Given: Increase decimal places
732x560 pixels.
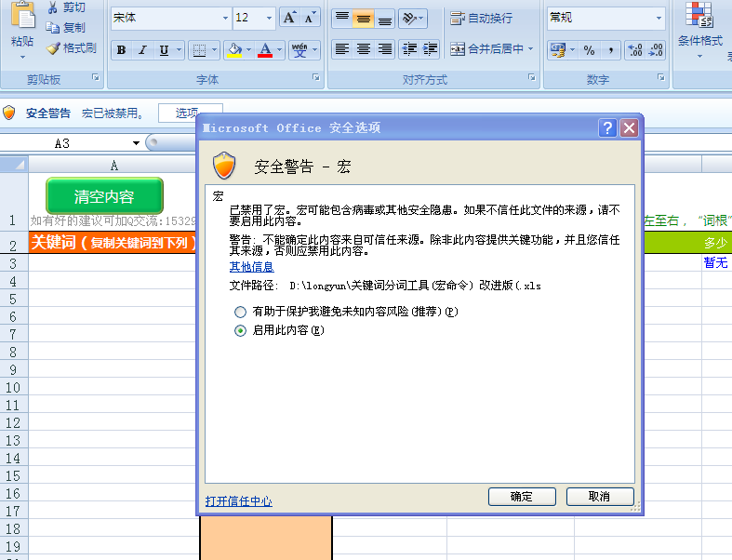Looking at the screenshot, I should [635, 49].
